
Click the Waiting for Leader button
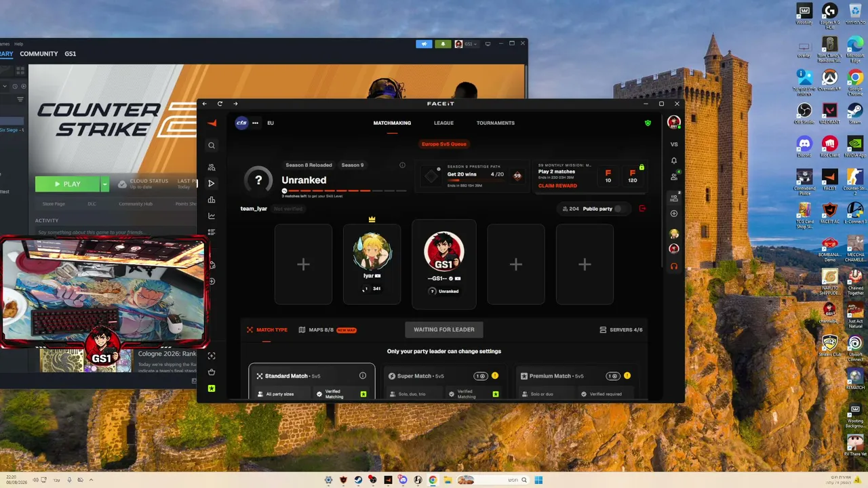pyautogui.click(x=443, y=329)
